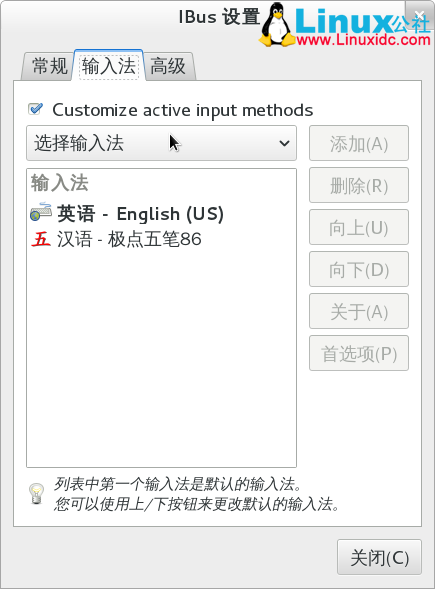Open the 选择输入法 dropdown
The width and height of the screenshot is (435, 589).
pyautogui.click(x=161, y=143)
